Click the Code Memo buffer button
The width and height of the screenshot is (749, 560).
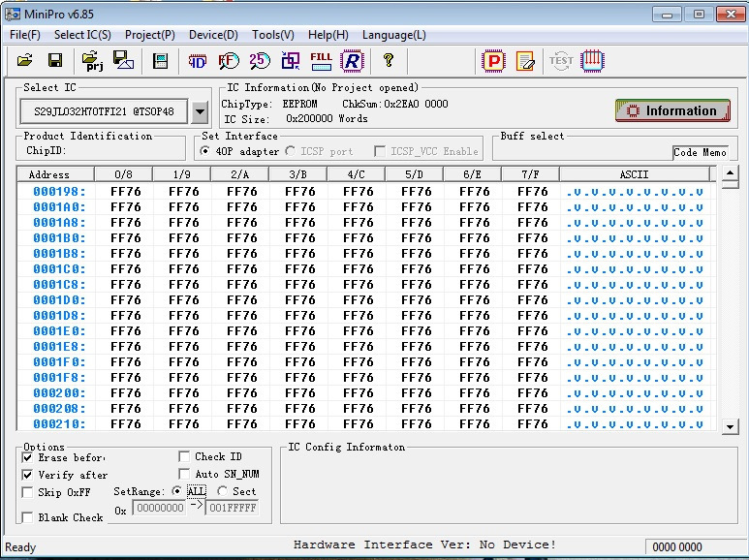(699, 152)
